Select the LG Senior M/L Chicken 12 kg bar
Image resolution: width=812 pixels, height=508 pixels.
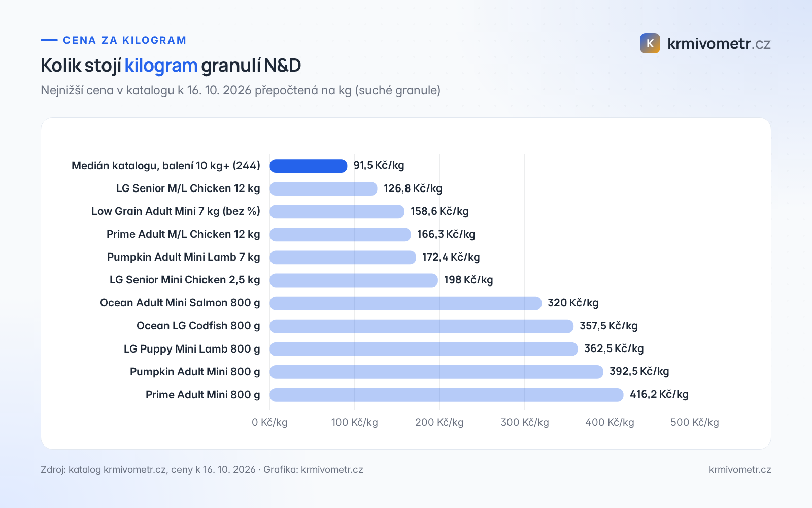pos(323,188)
